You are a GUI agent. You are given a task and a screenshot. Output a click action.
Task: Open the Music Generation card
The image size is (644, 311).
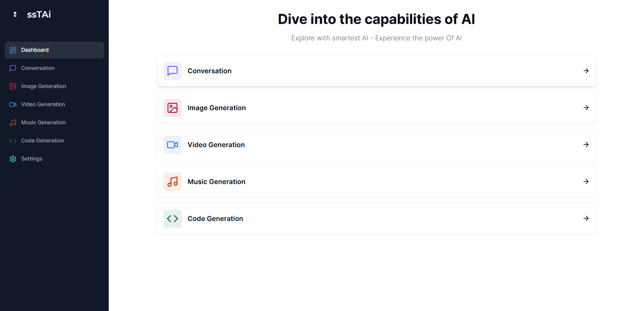click(376, 182)
